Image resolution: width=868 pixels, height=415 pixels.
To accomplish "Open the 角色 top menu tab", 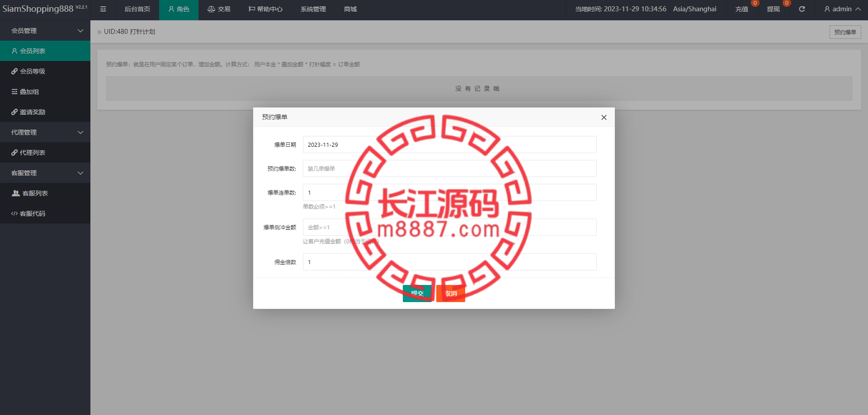I will (x=179, y=9).
